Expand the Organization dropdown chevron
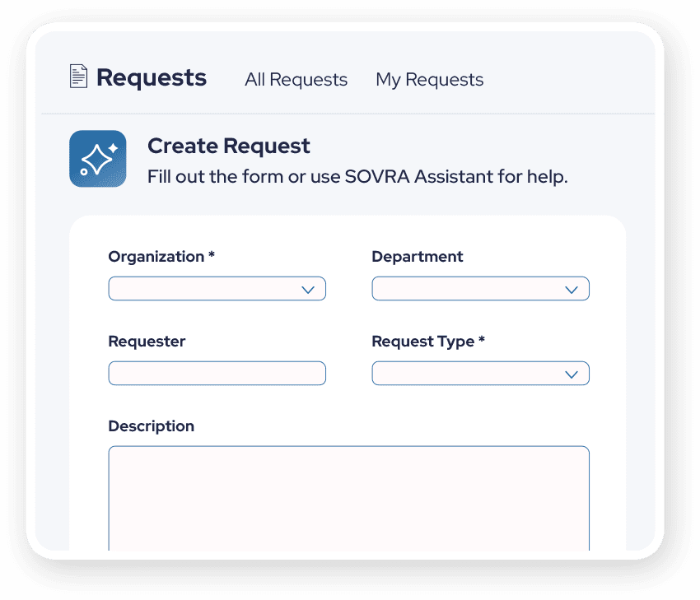This screenshot has height=600, width=700. click(x=308, y=290)
